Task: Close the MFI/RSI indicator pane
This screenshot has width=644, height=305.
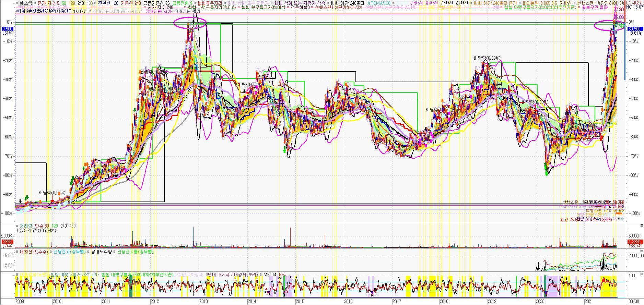Action: click(642, 274)
